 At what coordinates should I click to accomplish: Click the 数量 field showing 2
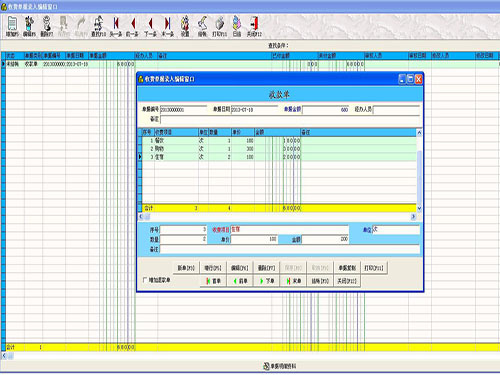(x=184, y=239)
